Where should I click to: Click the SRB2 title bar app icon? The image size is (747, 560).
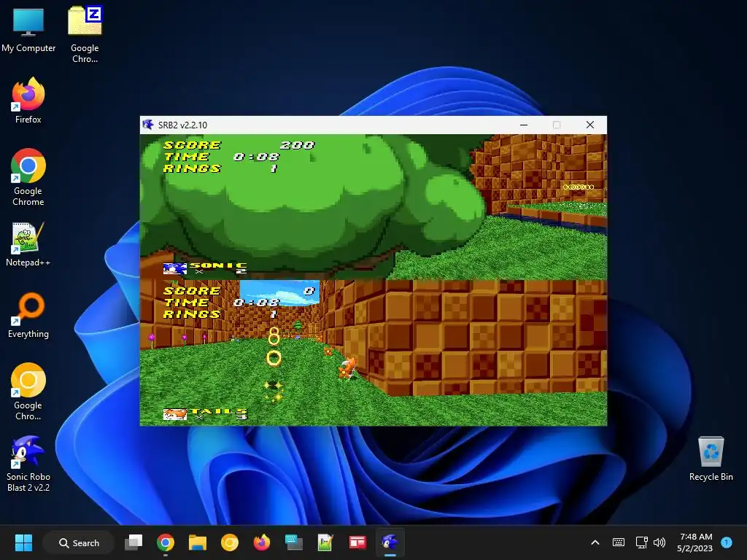(148, 125)
